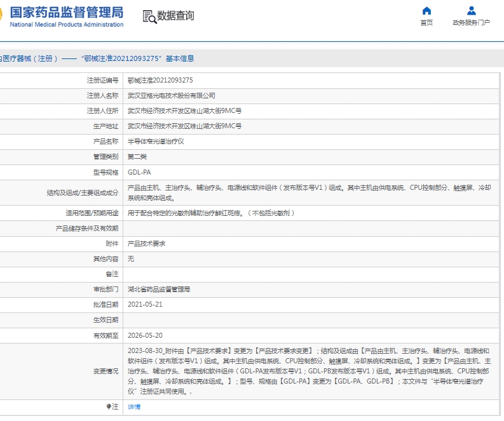504x421 pixels.
Task: Click management category value 第二类
Action: click(137, 157)
